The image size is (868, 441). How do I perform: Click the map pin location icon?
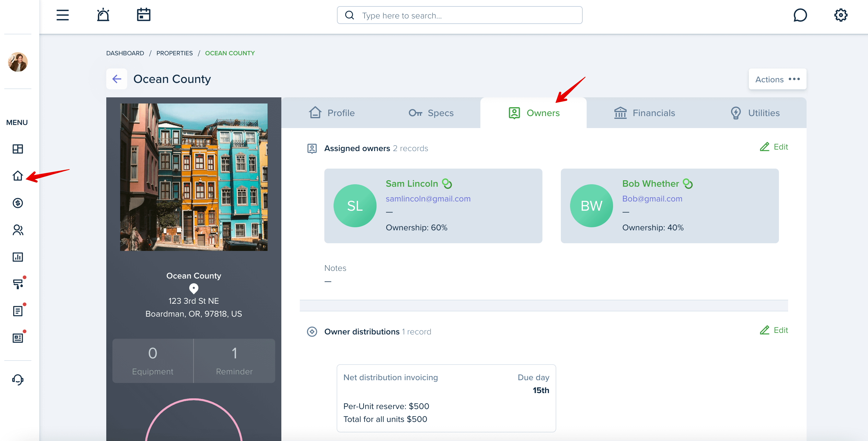(x=194, y=289)
